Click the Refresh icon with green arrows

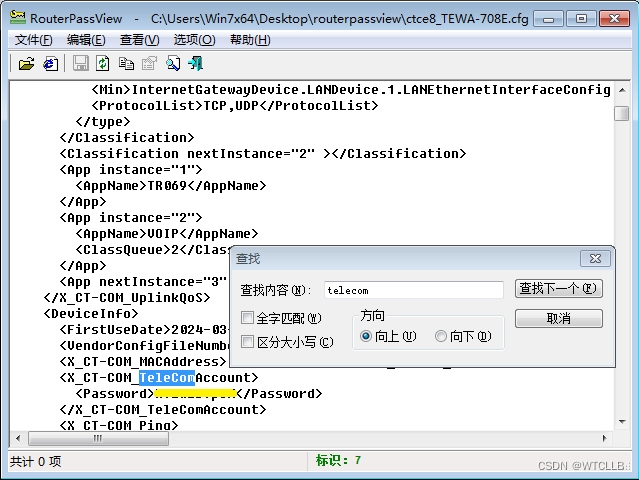(x=103, y=64)
